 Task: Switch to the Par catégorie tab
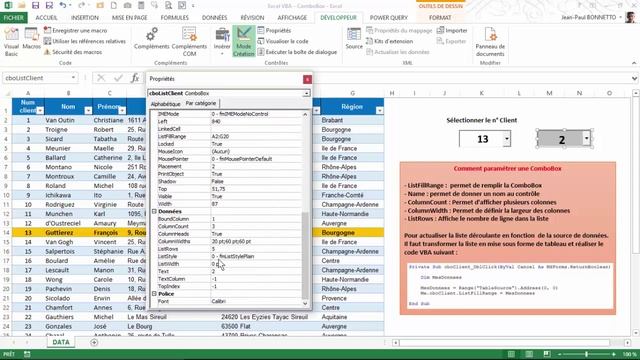click(x=201, y=103)
